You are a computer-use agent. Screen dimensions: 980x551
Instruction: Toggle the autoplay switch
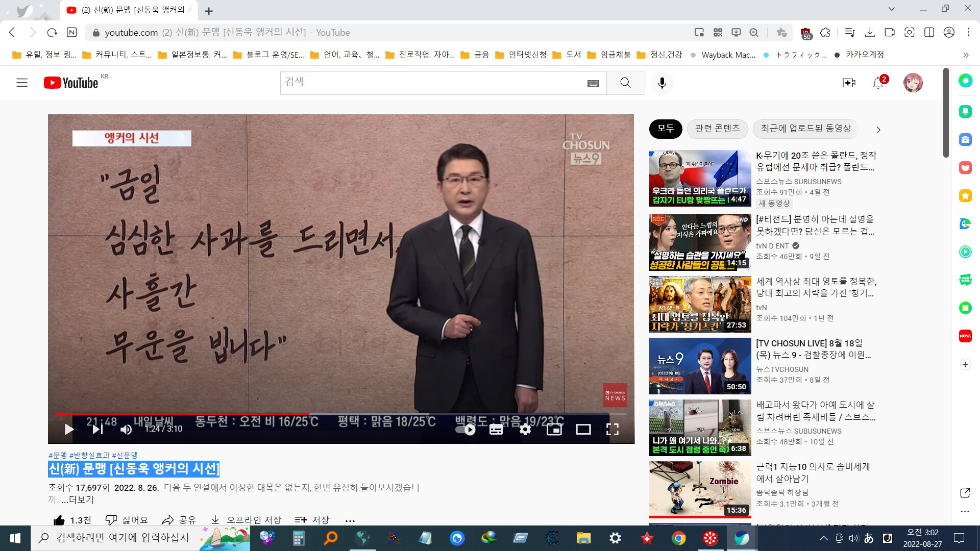(x=465, y=430)
